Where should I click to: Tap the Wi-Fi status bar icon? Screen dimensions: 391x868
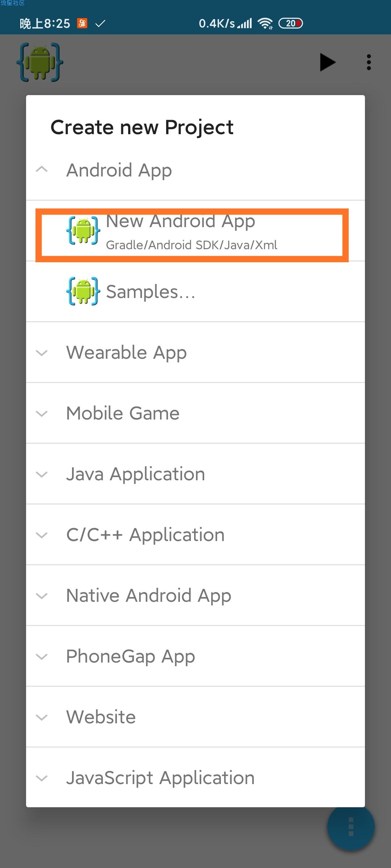click(265, 24)
